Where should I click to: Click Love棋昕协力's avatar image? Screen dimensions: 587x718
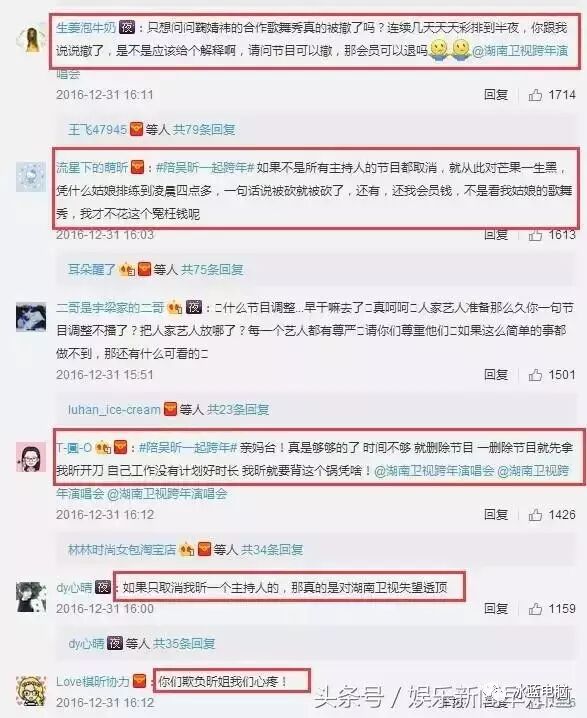tap(31, 691)
